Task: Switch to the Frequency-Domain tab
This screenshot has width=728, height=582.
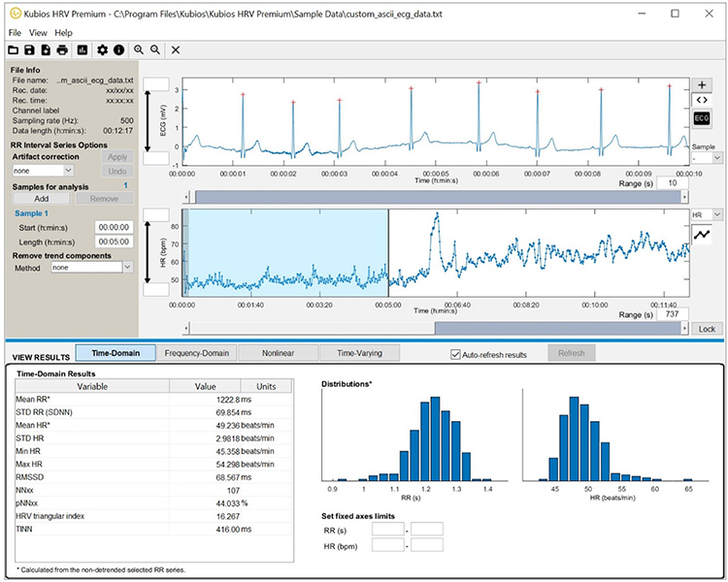Action: [x=196, y=354]
